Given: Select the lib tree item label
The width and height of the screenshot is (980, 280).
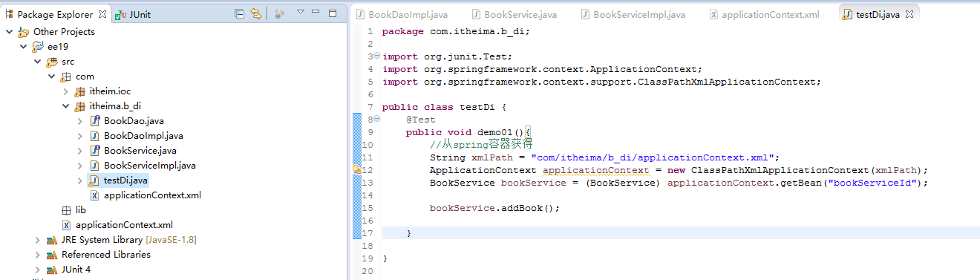Looking at the screenshot, I should pyautogui.click(x=81, y=210).
